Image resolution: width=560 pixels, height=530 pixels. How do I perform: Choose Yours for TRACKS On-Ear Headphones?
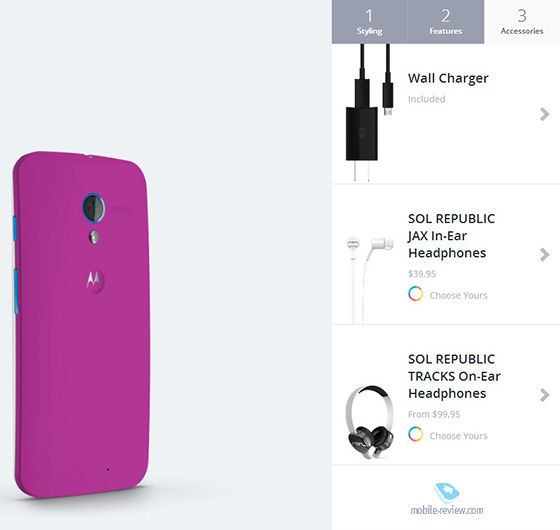458,436
